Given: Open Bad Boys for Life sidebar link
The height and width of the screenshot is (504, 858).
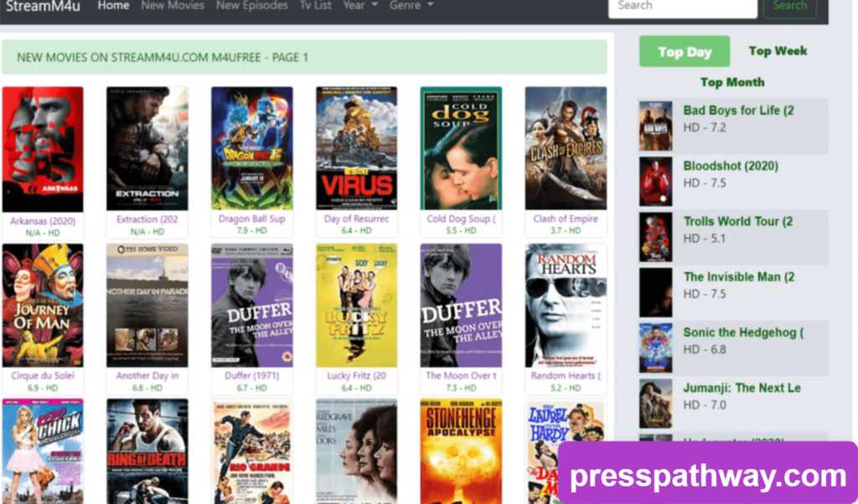Looking at the screenshot, I should [x=738, y=111].
